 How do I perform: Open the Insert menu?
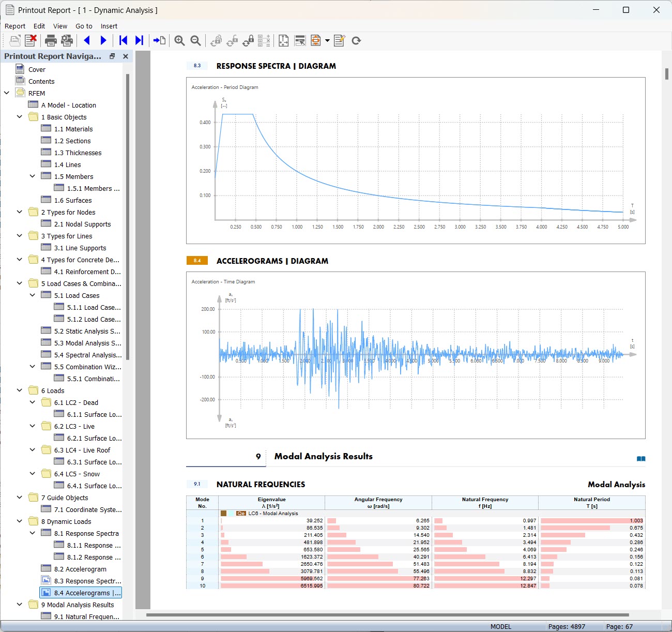(109, 26)
